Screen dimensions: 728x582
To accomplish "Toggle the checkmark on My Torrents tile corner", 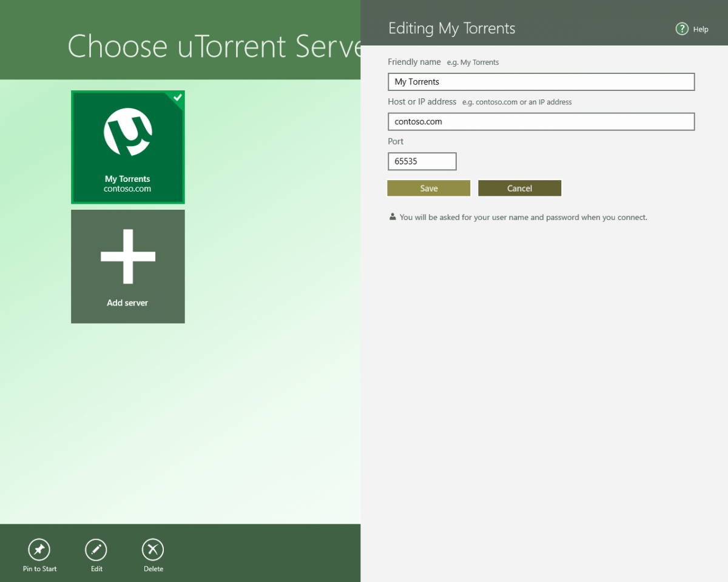I will [177, 98].
